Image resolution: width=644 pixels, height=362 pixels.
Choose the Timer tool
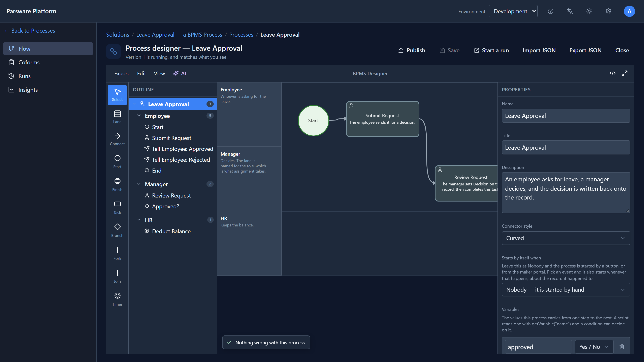click(x=117, y=299)
